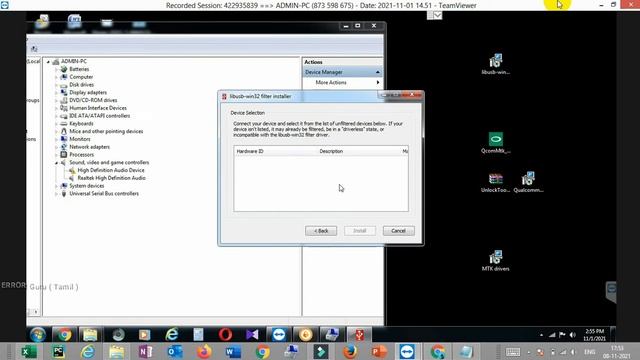This screenshot has height=360, width=640.
Task: Expand the Universal Serial Bus controllers node
Action: [56, 194]
